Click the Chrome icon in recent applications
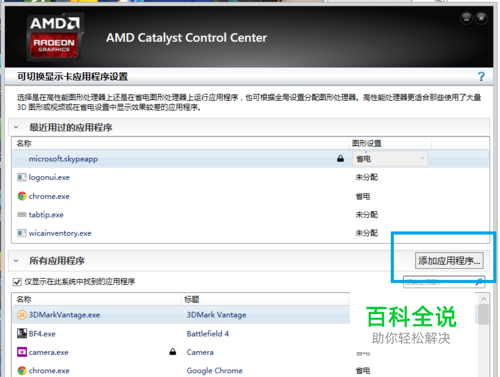The image size is (500, 377). (22, 196)
